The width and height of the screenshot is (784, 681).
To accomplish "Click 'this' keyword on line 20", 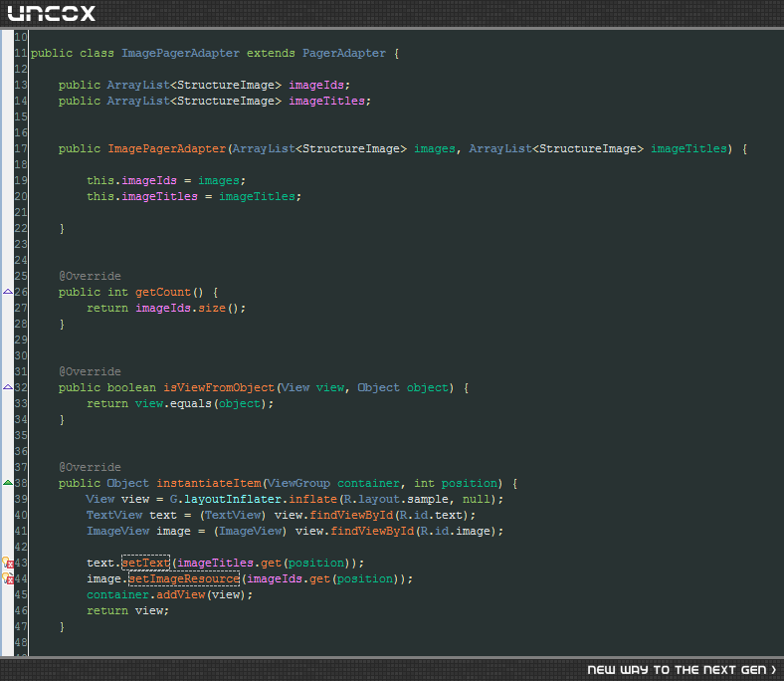I will [100, 197].
